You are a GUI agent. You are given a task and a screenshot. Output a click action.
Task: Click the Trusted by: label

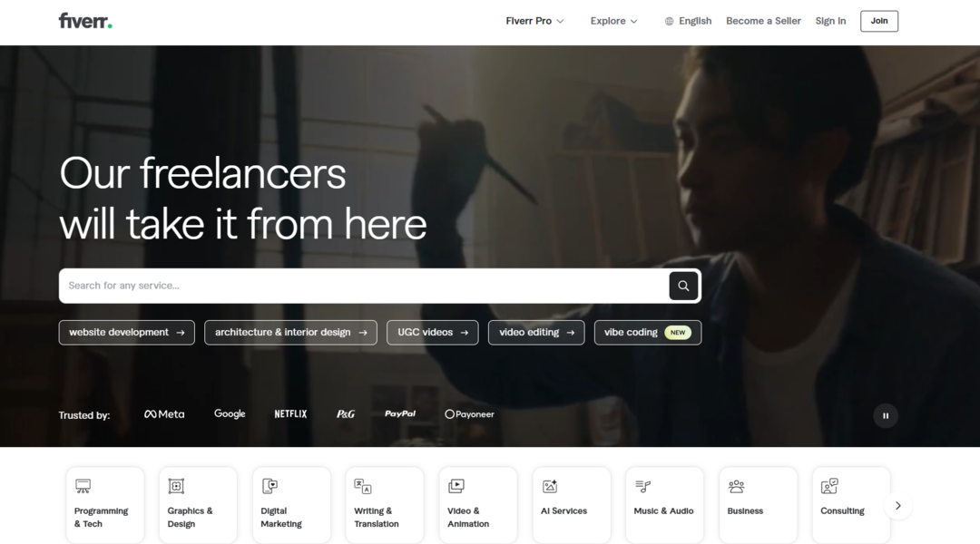pos(84,415)
